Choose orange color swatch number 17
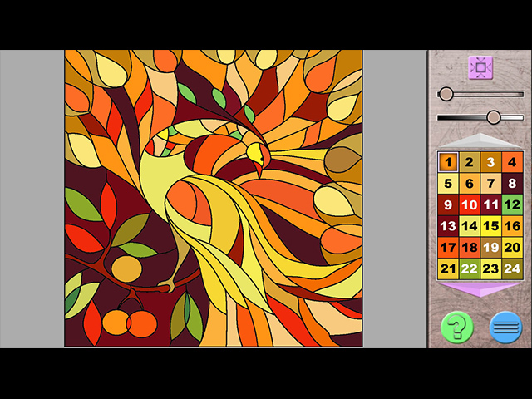 point(448,248)
